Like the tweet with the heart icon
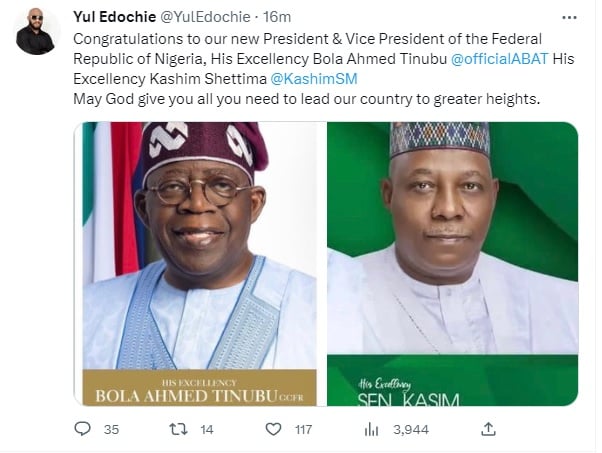 (274, 429)
